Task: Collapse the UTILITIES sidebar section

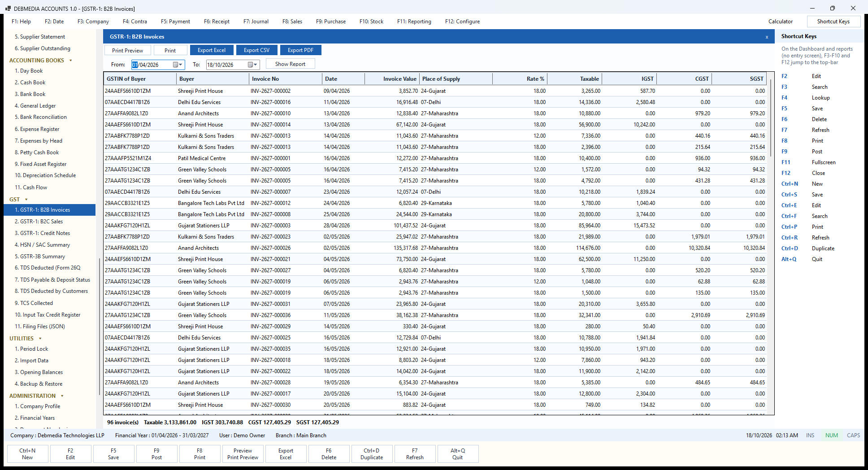Action: (x=40, y=339)
